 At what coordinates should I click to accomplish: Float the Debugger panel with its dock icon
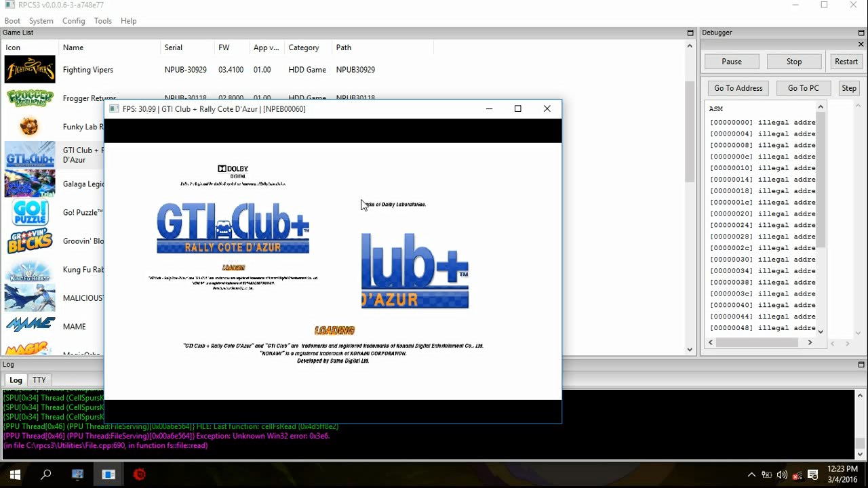click(x=861, y=33)
